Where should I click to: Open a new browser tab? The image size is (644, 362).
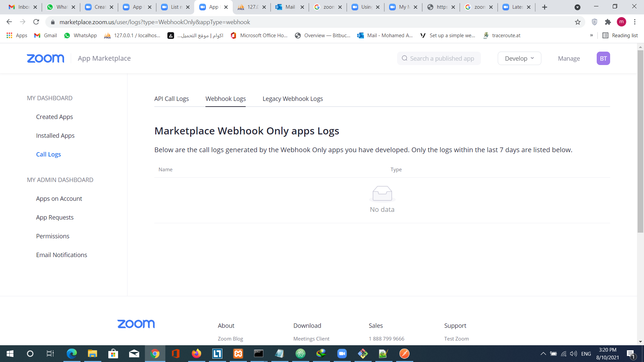tap(545, 7)
